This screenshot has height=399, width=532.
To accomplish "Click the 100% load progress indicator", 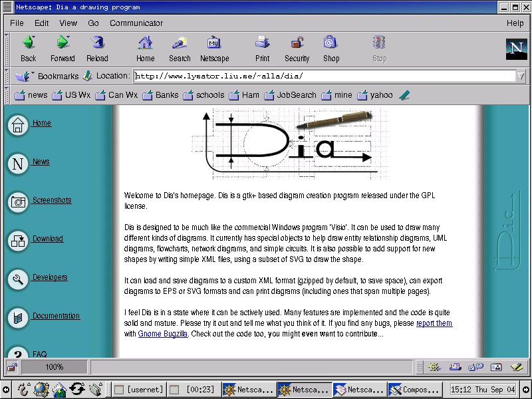I will click(55, 367).
